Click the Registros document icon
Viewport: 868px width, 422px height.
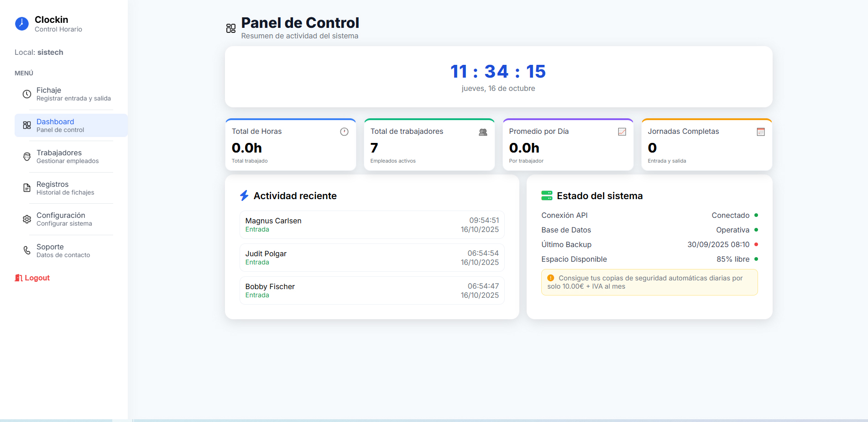(26, 188)
